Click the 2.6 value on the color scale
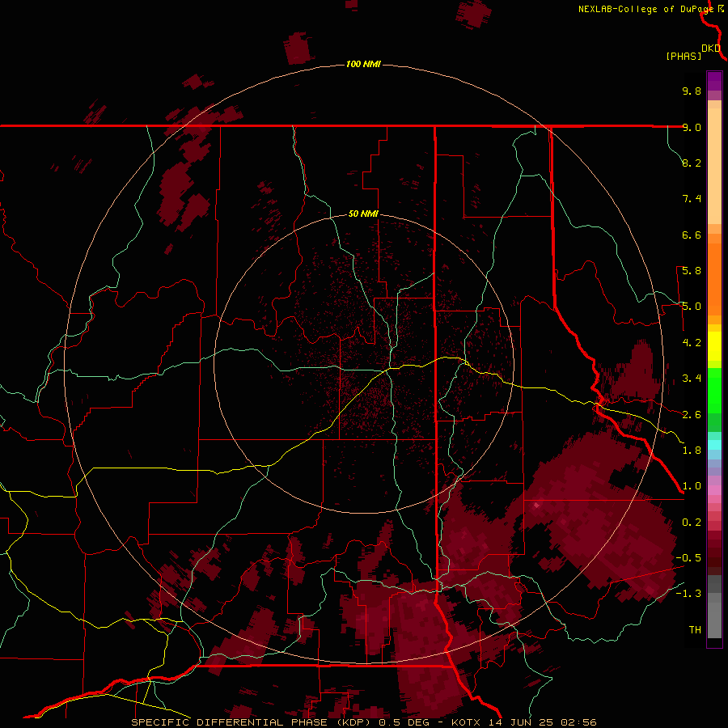The image size is (728, 728). (x=692, y=415)
